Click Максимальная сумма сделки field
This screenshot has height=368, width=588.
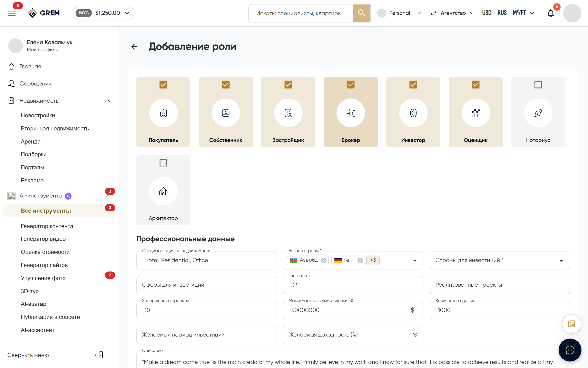(353, 310)
